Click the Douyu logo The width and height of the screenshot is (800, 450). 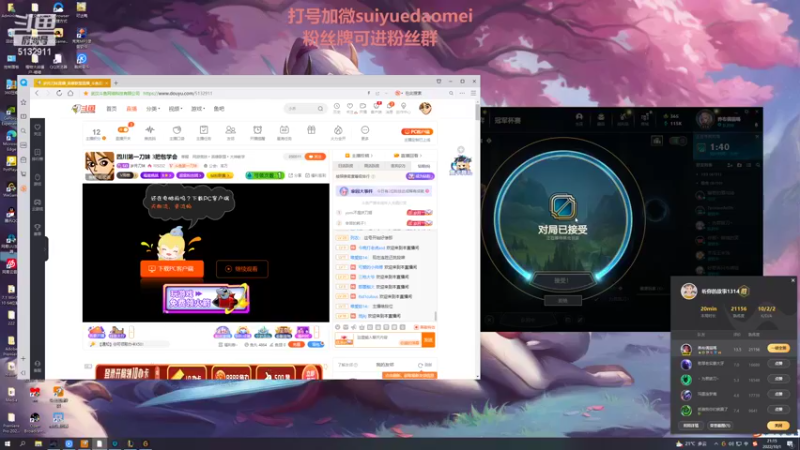click(x=84, y=109)
